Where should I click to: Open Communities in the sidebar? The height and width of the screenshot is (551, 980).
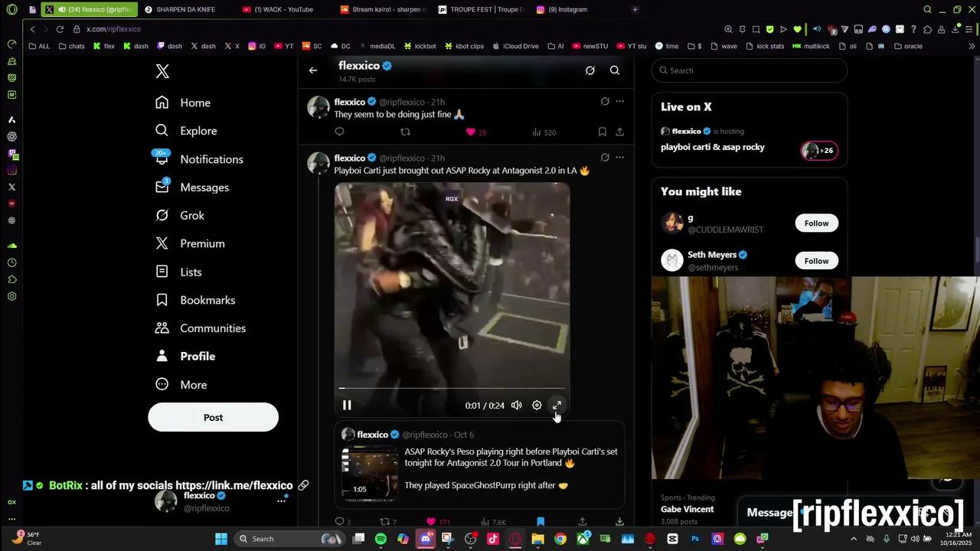coord(201,328)
